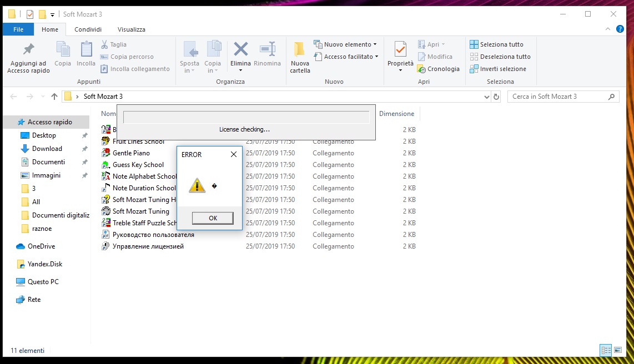Open the Copia in dropdown

213,57
